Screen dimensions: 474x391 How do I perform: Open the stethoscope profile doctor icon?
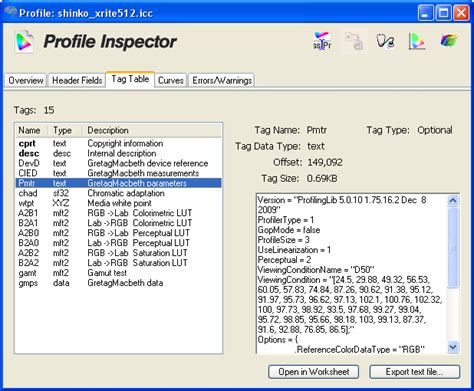385,42
